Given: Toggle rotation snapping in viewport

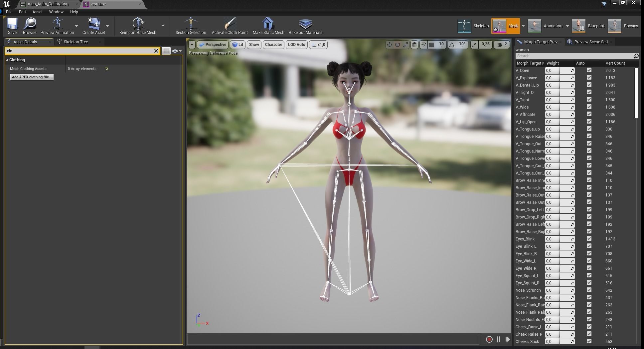Looking at the screenshot, I should 452,45.
